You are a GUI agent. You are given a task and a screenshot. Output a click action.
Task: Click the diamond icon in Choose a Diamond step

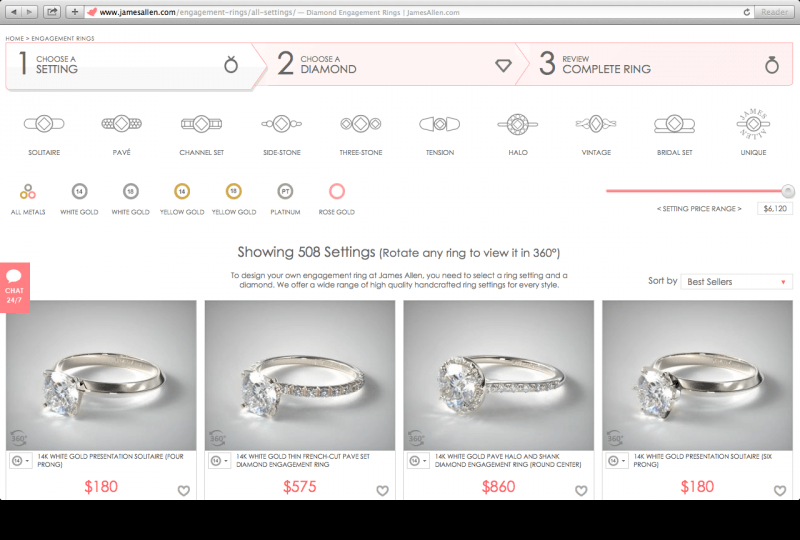click(503, 65)
